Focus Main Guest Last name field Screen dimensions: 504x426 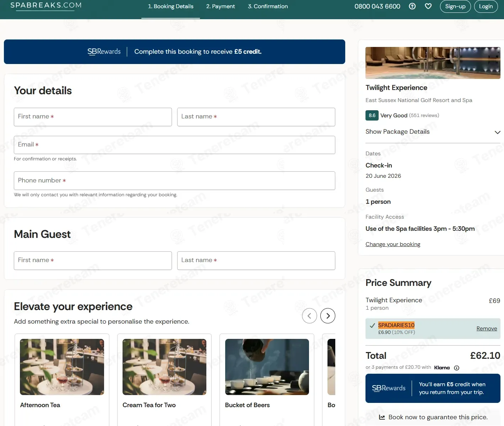pos(256,261)
